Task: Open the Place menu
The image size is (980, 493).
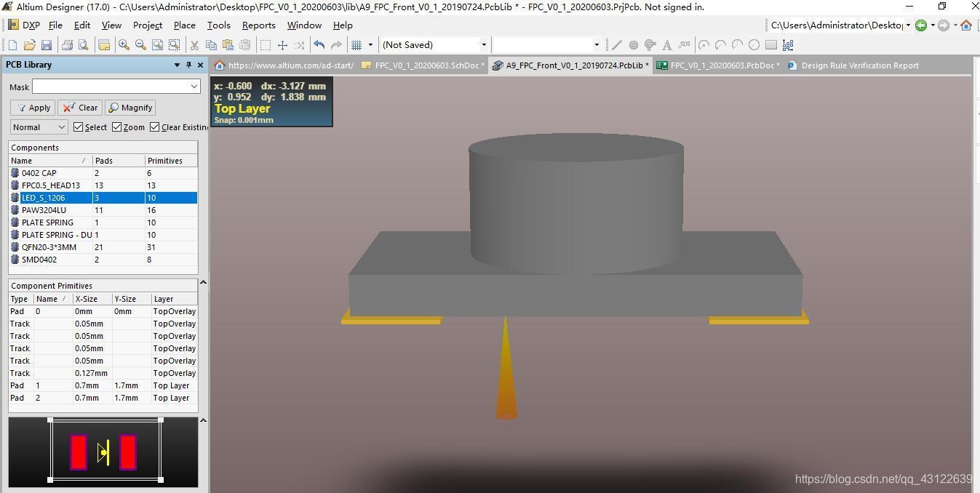Action: [184, 25]
